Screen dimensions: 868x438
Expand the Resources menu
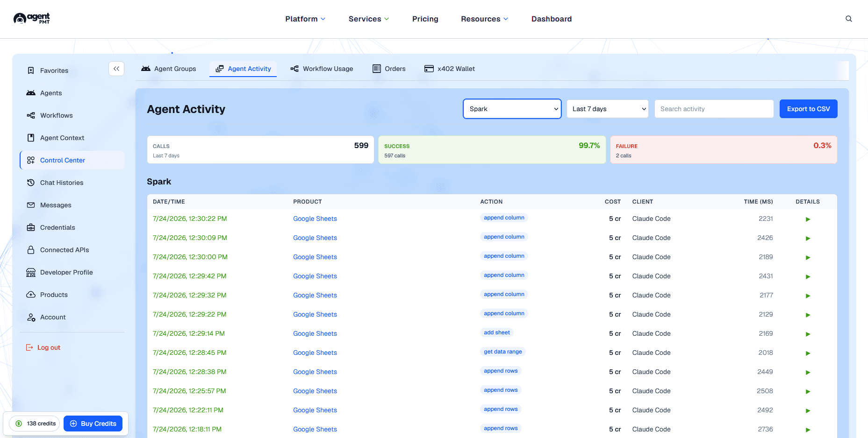pos(484,19)
